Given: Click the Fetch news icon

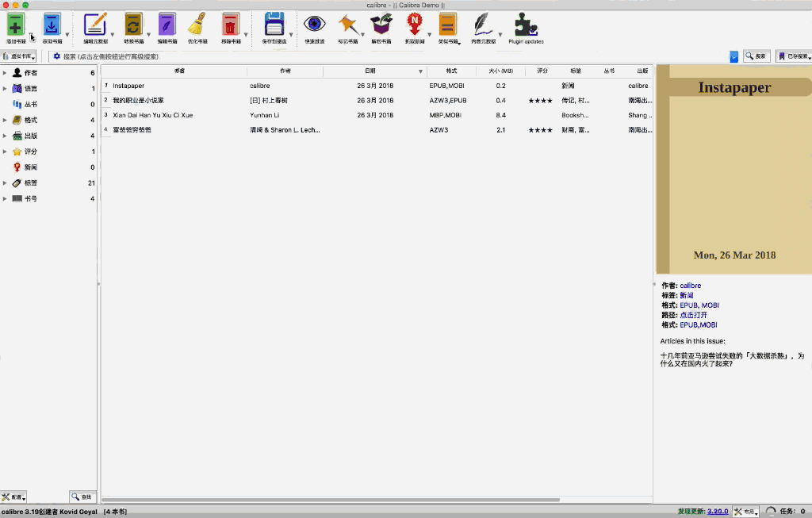Looking at the screenshot, I should pos(414,25).
